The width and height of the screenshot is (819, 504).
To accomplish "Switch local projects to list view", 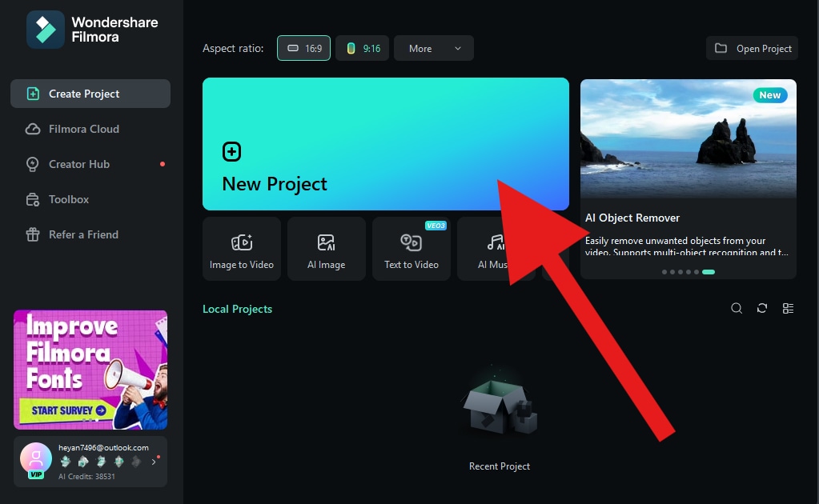I will (789, 308).
